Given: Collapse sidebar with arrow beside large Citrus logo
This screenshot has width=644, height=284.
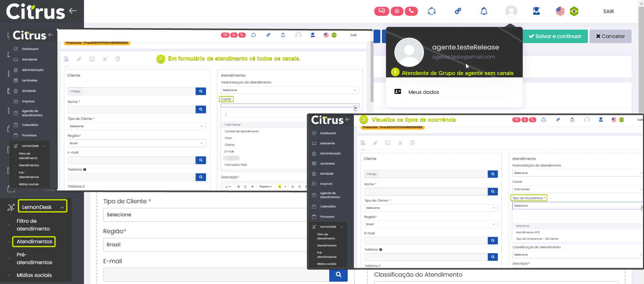Looking at the screenshot, I should pyautogui.click(x=73, y=11).
